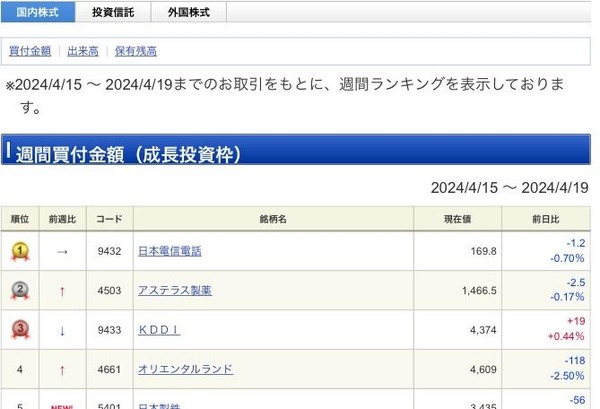600x409 pixels.
Task: Click the 銘柄名 column header
Action: click(273, 219)
